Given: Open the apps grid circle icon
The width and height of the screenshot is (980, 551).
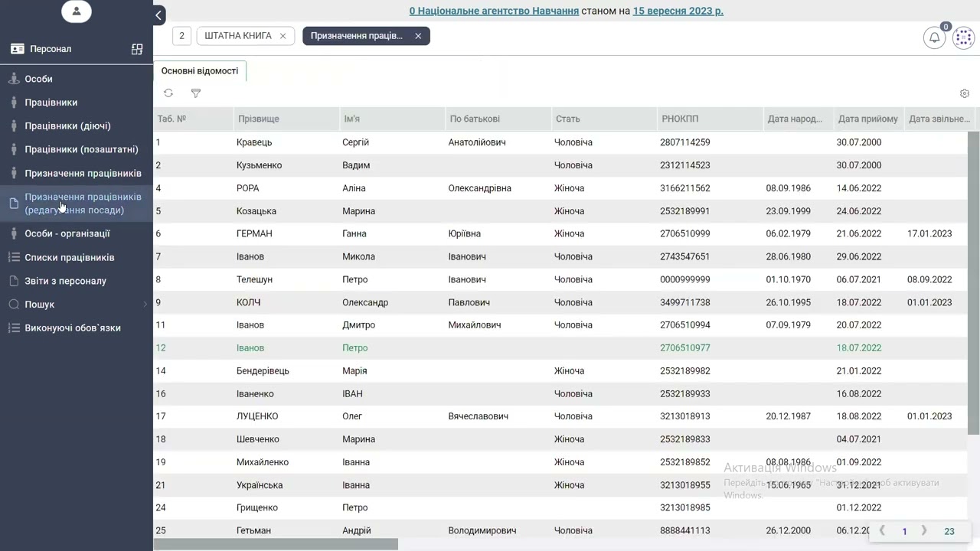Looking at the screenshot, I should [963, 37].
